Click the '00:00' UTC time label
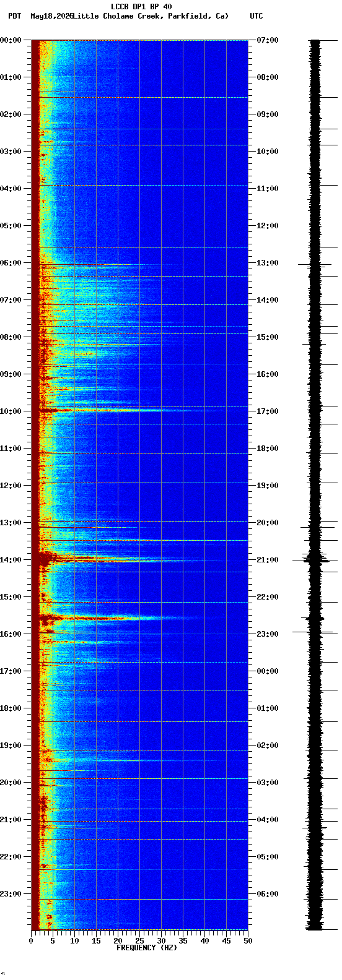The height and width of the screenshot is (980, 342). (x=268, y=671)
